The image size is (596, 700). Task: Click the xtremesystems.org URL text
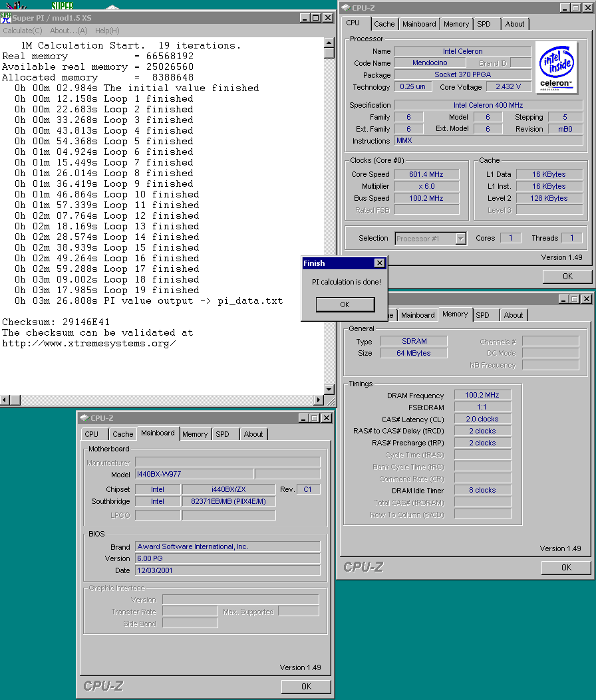(89, 343)
